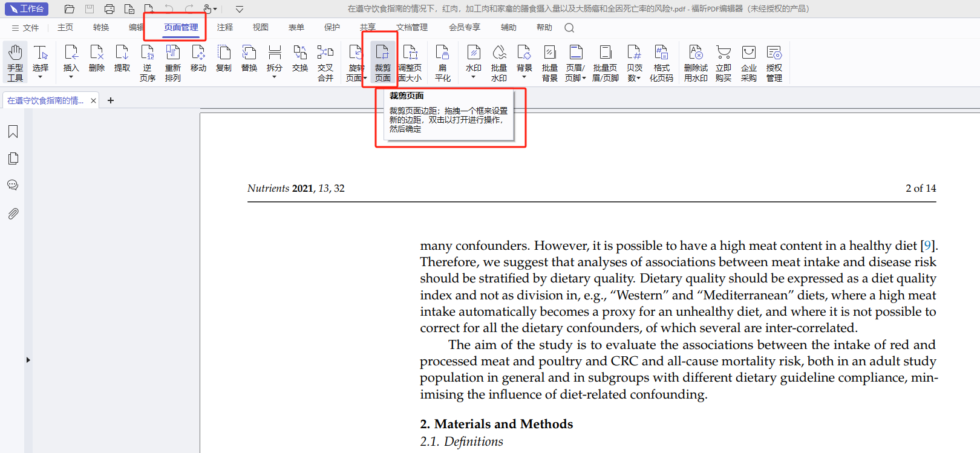Click the 扁平化 flatten icon
The height and width of the screenshot is (453, 980).
443,62
